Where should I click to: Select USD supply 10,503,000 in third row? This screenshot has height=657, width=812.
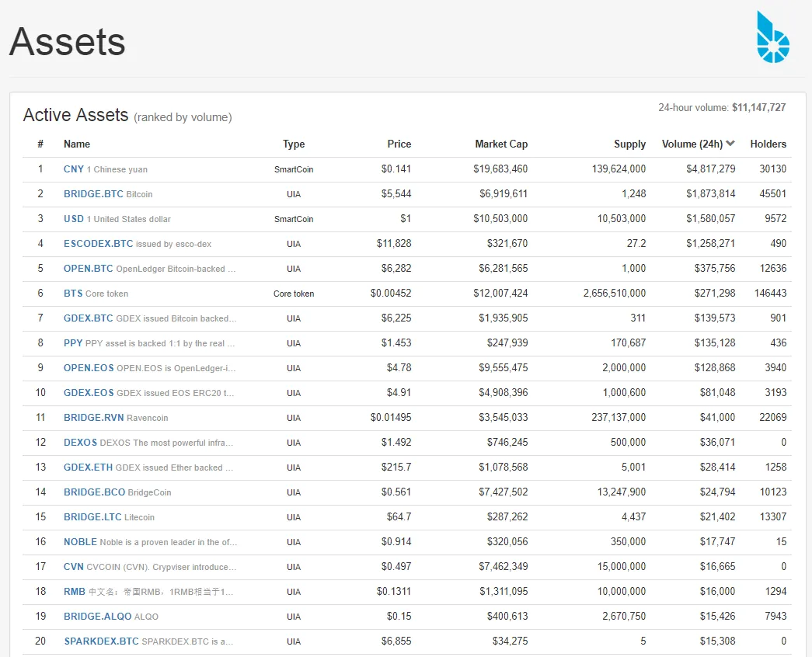(622, 218)
